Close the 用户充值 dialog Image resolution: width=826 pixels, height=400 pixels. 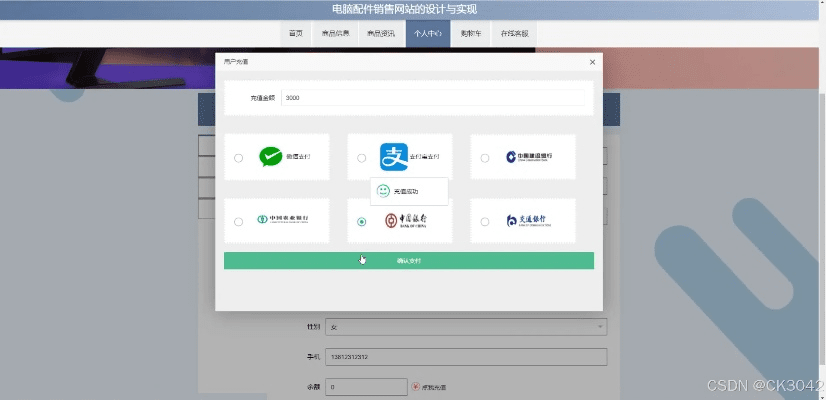[x=592, y=62]
